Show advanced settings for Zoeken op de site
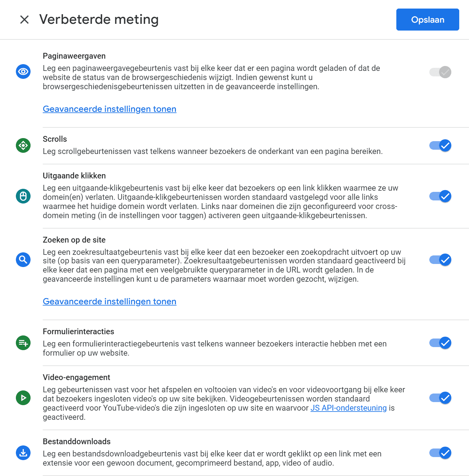The width and height of the screenshot is (469, 476). coord(109,302)
